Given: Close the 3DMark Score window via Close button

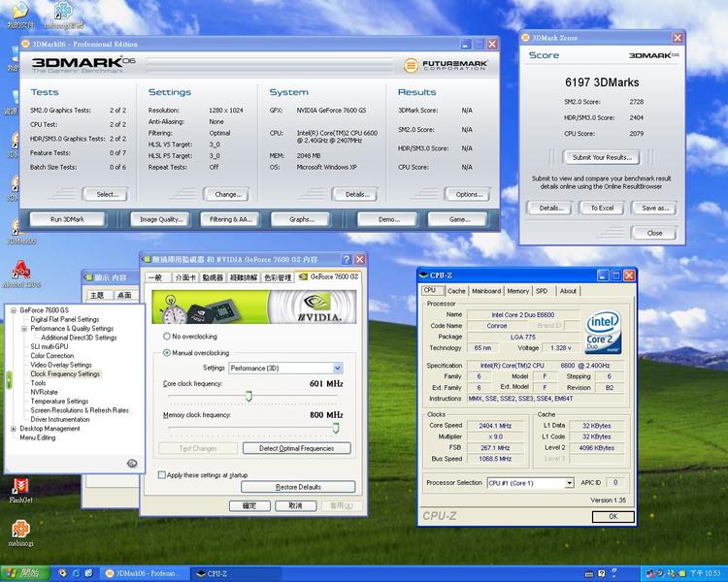Looking at the screenshot, I should [x=654, y=233].
